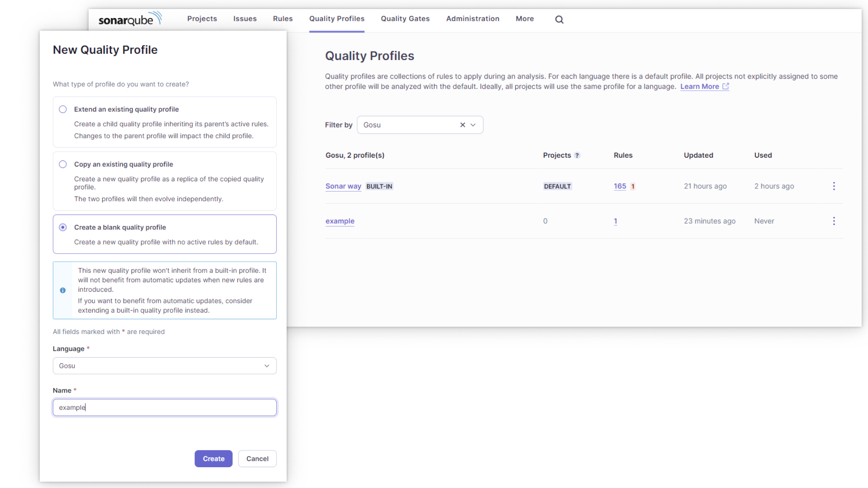The height and width of the screenshot is (488, 868).
Task: Open Quality Gates in the navbar
Action: tap(406, 19)
